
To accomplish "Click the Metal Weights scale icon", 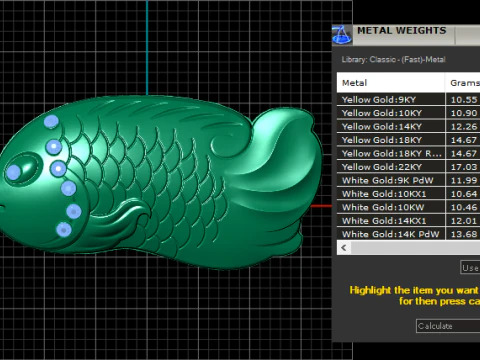I will 342,35.
